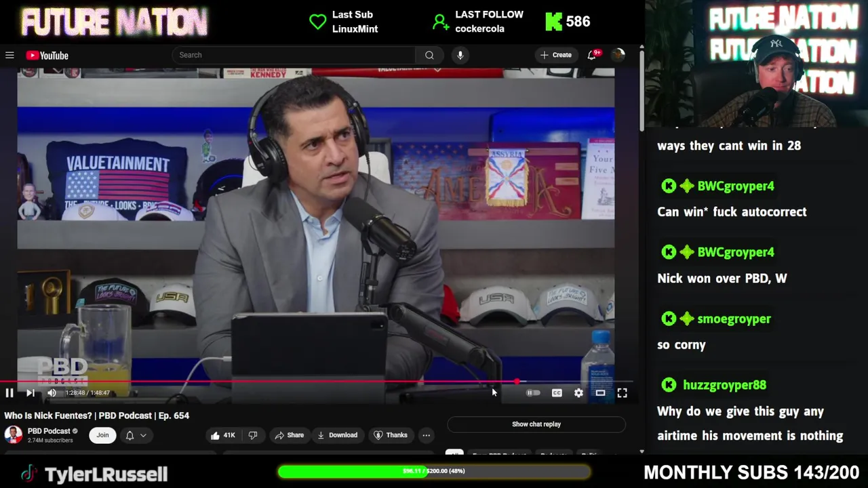Open the YouTube hamburger guide menu
Image resolution: width=868 pixels, height=488 pixels.
pyautogui.click(x=9, y=56)
